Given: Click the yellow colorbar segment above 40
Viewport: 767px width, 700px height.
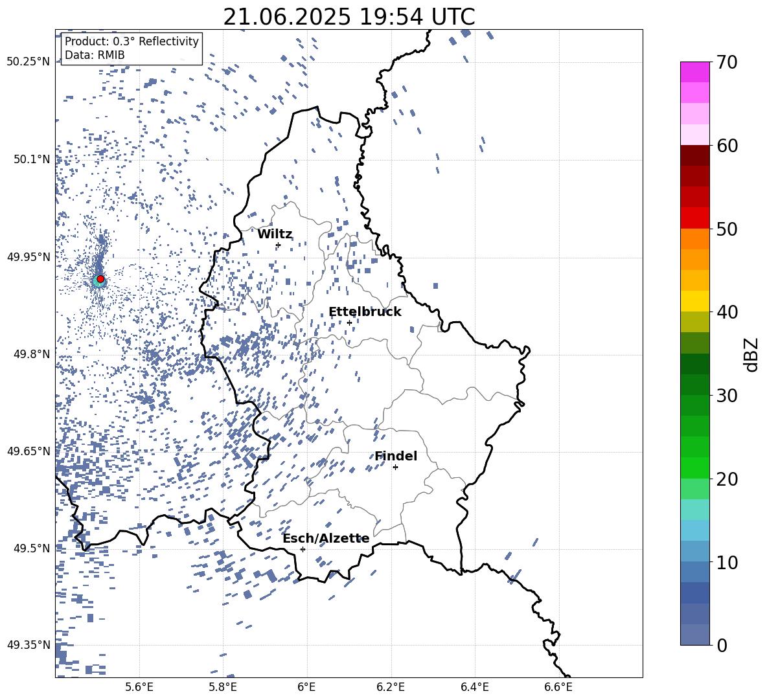Looking at the screenshot, I should [695, 301].
